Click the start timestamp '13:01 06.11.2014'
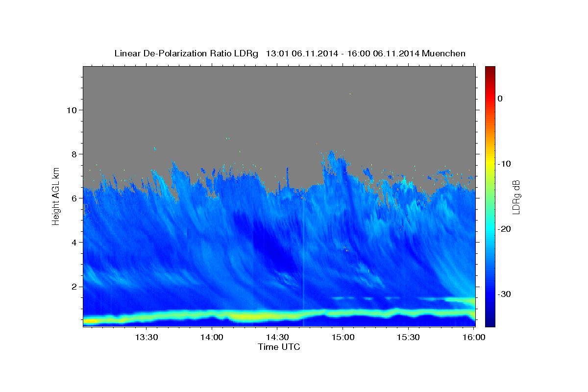This screenshot has height=392, width=588. [x=302, y=53]
